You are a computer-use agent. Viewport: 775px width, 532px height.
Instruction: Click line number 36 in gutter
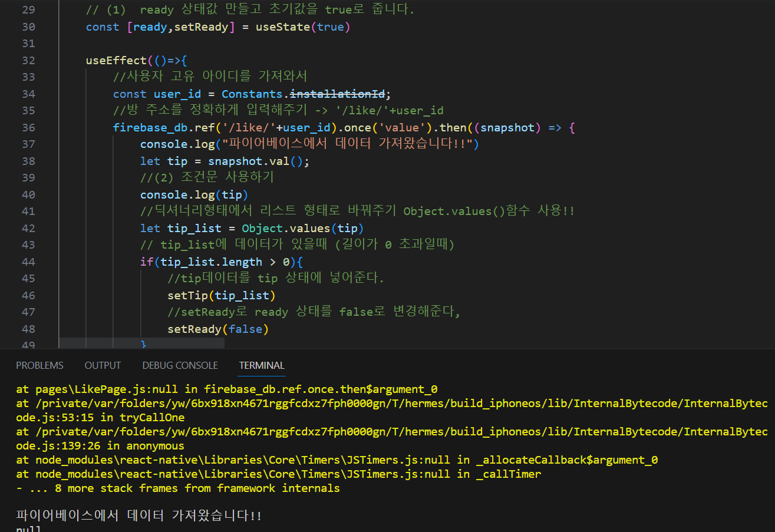point(28,128)
